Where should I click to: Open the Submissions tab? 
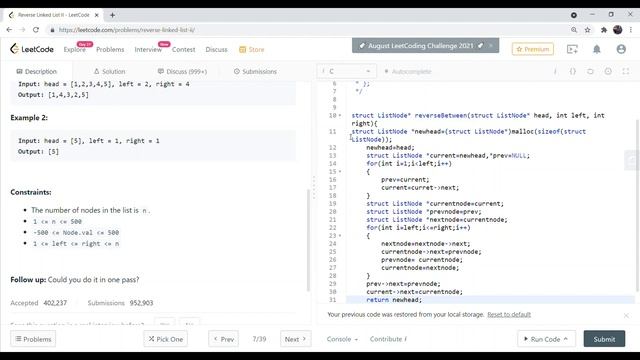[x=256, y=71]
